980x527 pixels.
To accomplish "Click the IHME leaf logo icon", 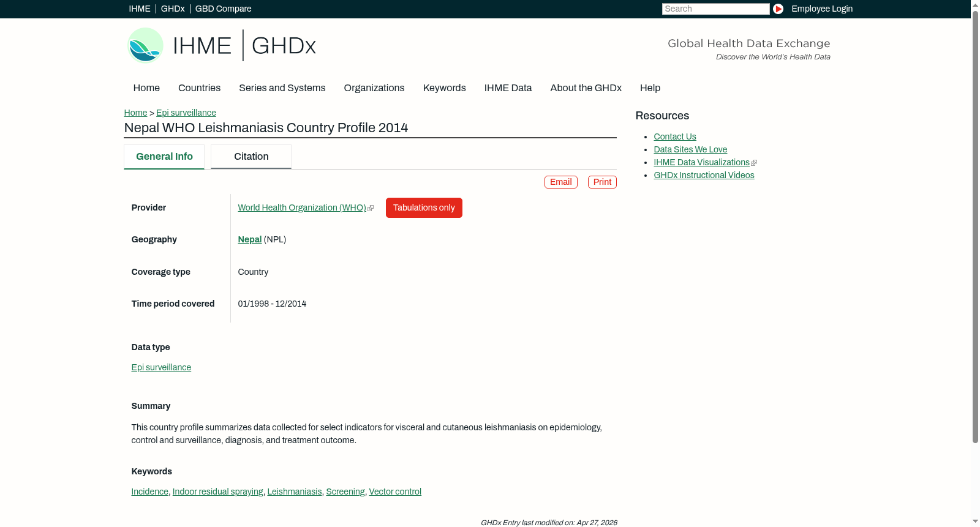I will (x=145, y=45).
